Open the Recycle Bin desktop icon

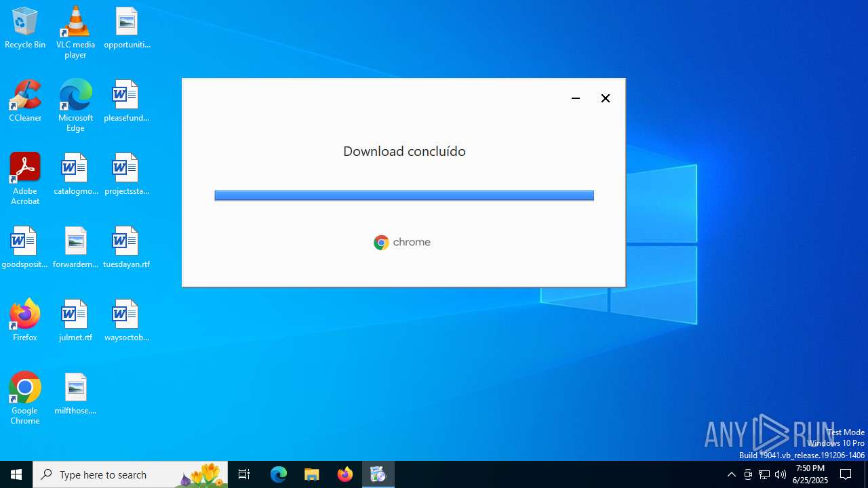[25, 28]
